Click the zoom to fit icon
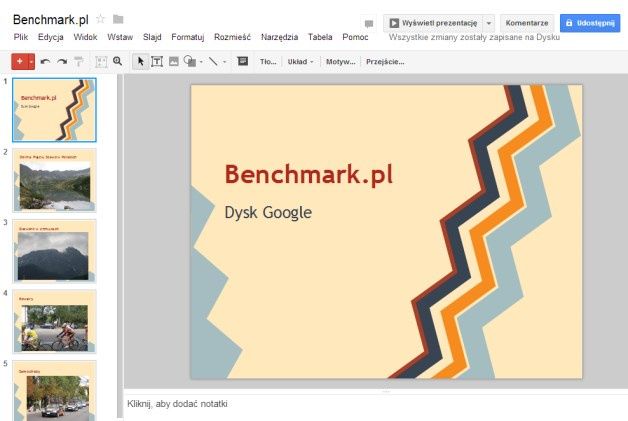628x421 pixels. point(101,62)
